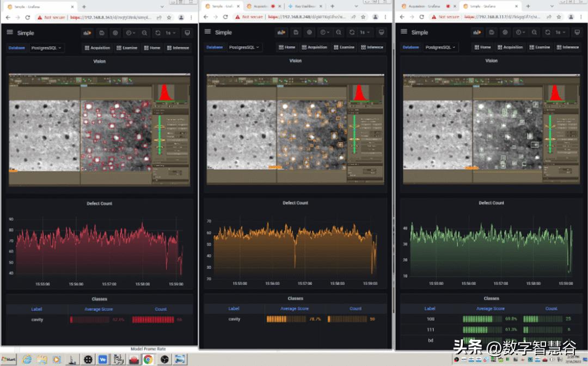Open dashboard settings gear in the right window
Image resolution: width=588 pixels, height=366 pixels.
pos(505,32)
